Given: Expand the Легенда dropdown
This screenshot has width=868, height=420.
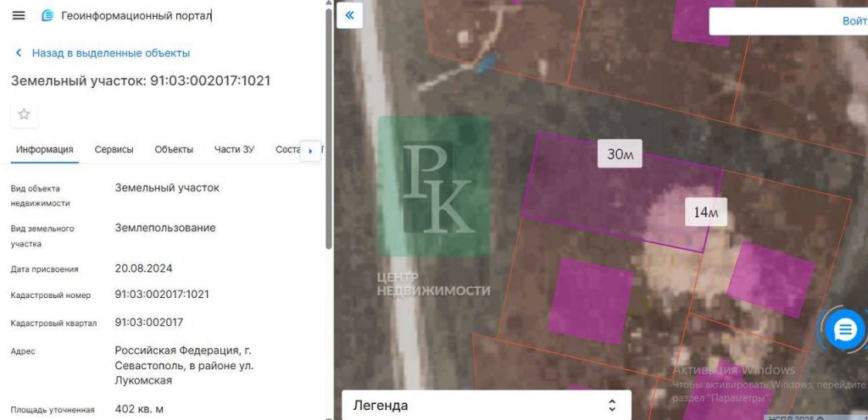Looking at the screenshot, I should (486, 406).
